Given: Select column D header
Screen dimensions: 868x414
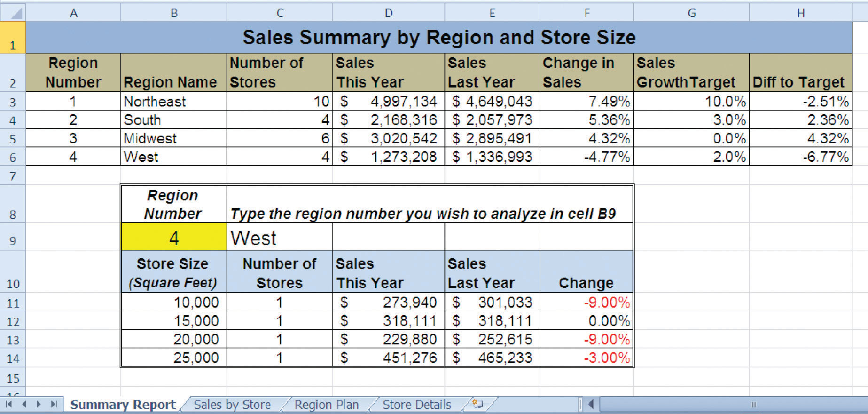Looking at the screenshot, I should [x=388, y=13].
